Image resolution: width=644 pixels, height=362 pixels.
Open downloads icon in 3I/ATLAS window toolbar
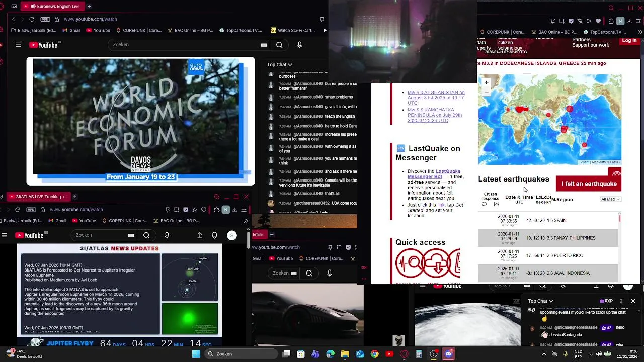[235, 209]
